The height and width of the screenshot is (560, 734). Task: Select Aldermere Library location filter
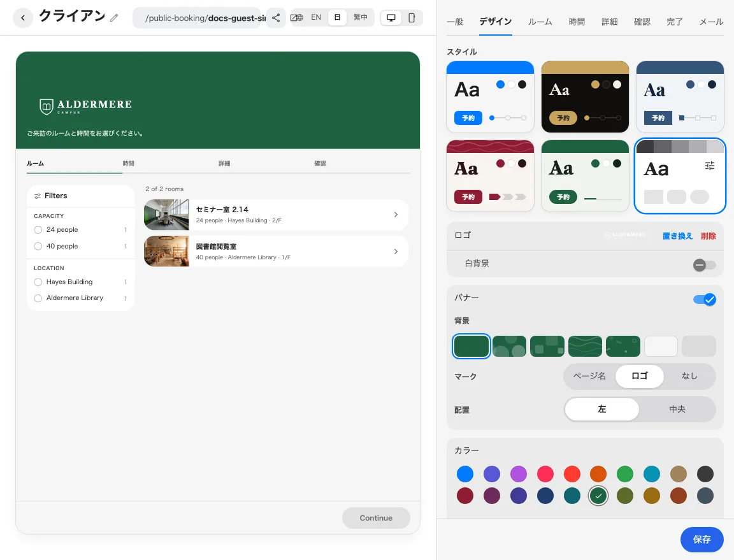point(38,298)
